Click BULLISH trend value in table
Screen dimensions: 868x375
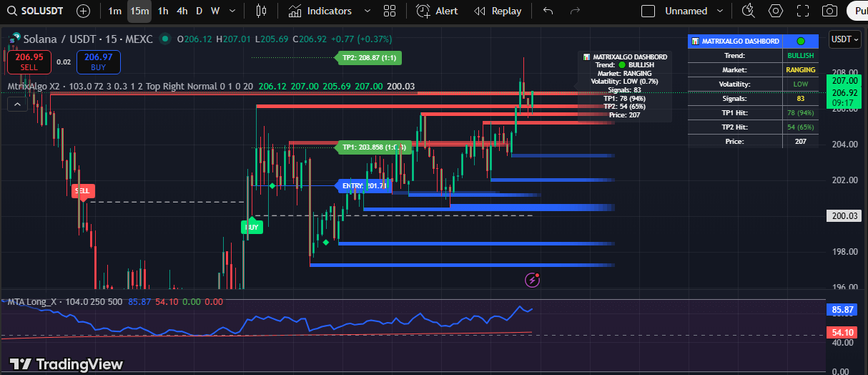coord(800,55)
